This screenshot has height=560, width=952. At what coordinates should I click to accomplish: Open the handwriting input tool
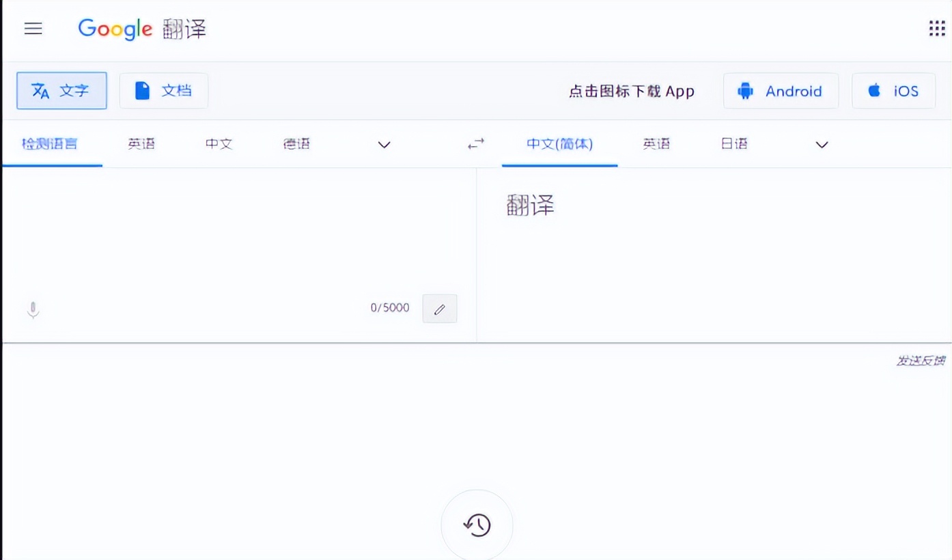(439, 309)
